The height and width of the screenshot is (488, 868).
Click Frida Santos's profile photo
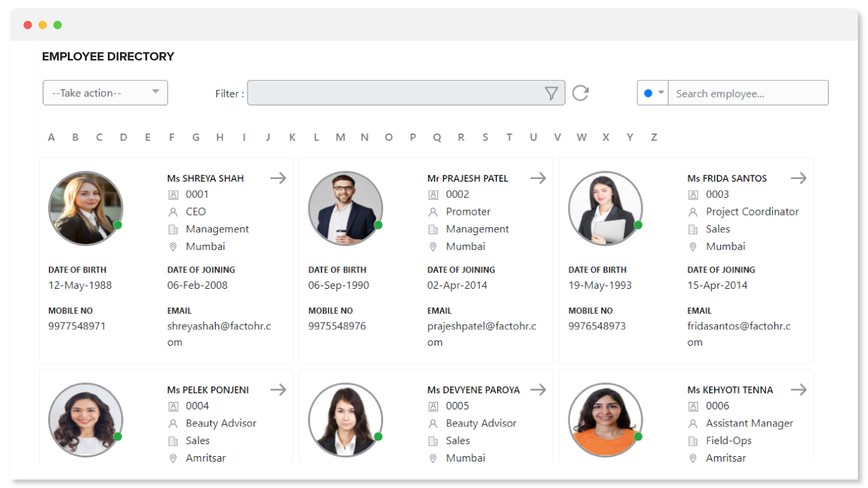click(606, 208)
